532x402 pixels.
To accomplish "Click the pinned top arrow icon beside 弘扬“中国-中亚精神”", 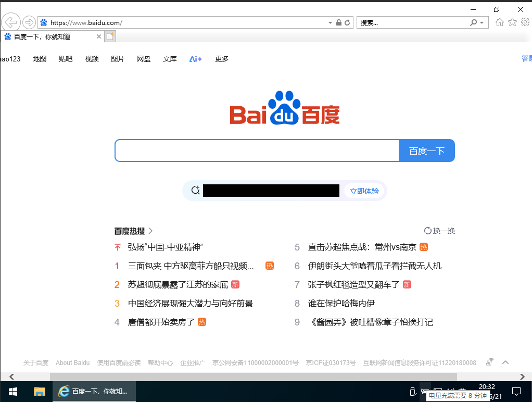I will click(x=118, y=247).
